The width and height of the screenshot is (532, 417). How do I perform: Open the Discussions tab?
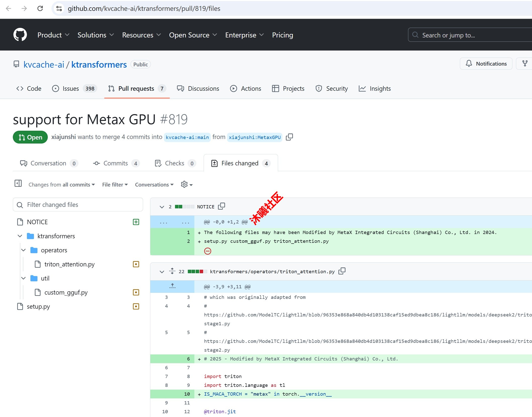(x=198, y=88)
